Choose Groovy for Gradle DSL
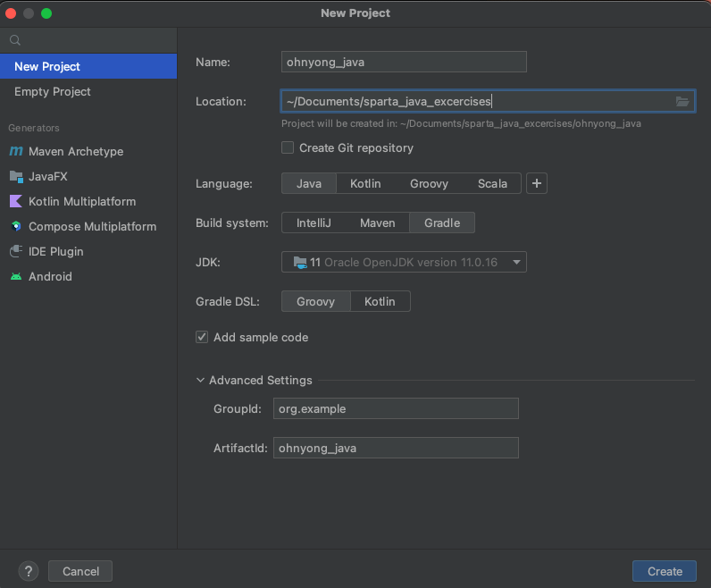Screen dimensions: 711x588 point(315,301)
